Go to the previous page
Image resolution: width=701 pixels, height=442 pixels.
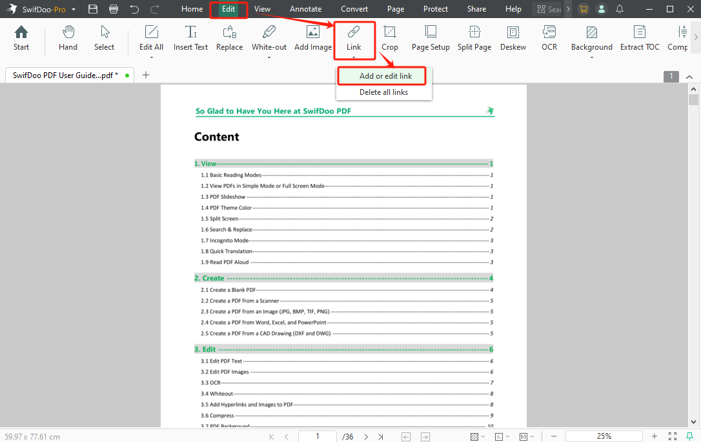[x=287, y=437]
